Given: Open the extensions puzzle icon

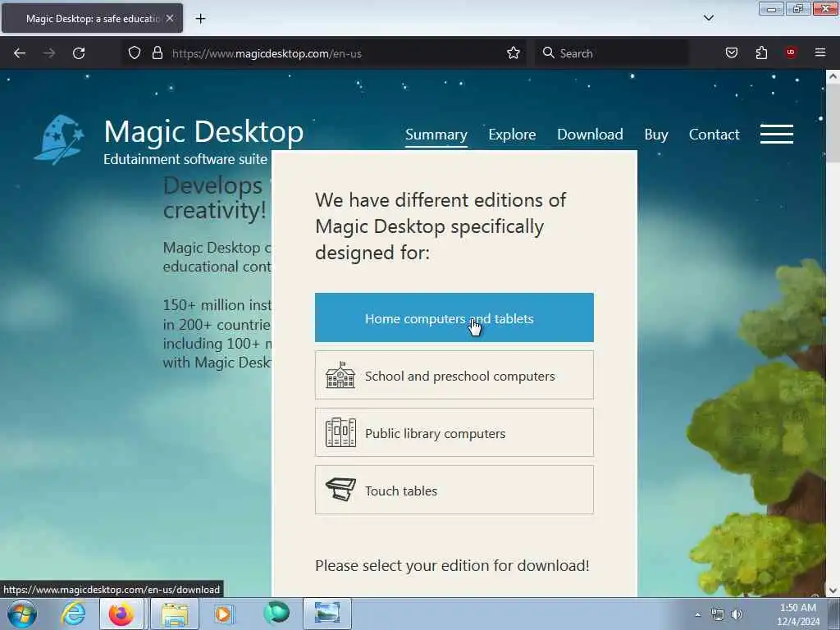Looking at the screenshot, I should [761, 53].
